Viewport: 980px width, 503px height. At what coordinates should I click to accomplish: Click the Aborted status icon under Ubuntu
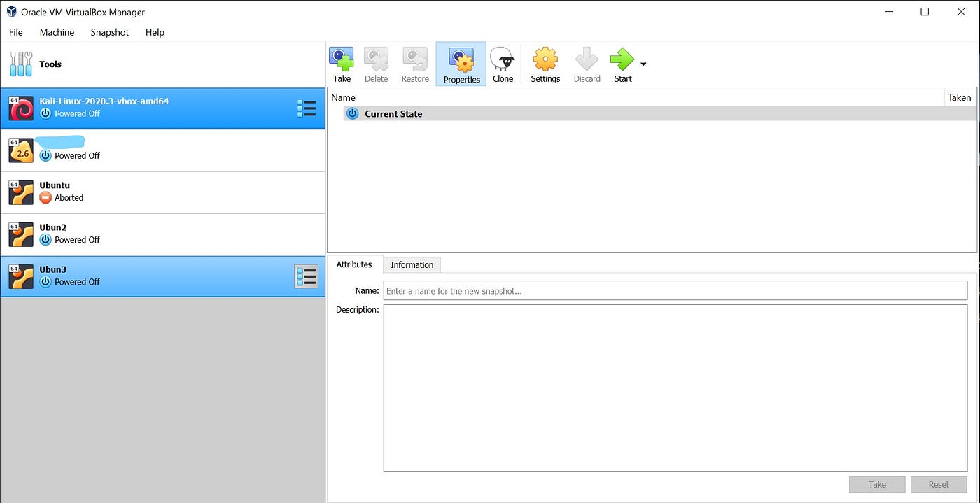(45, 198)
